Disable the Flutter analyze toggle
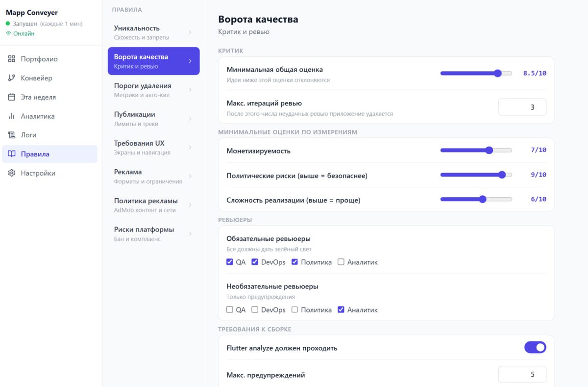Viewport: 588px width, 387px height. (x=535, y=348)
